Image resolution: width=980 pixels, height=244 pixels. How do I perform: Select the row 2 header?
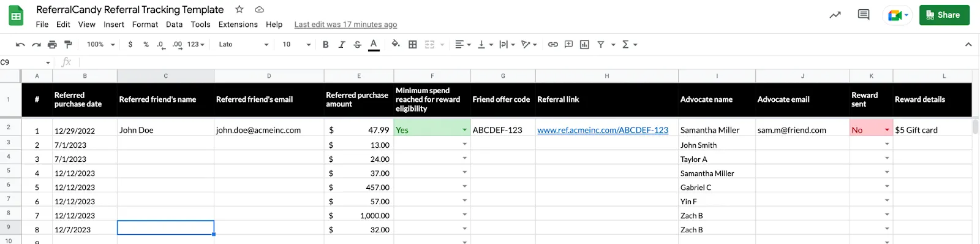[9, 127]
